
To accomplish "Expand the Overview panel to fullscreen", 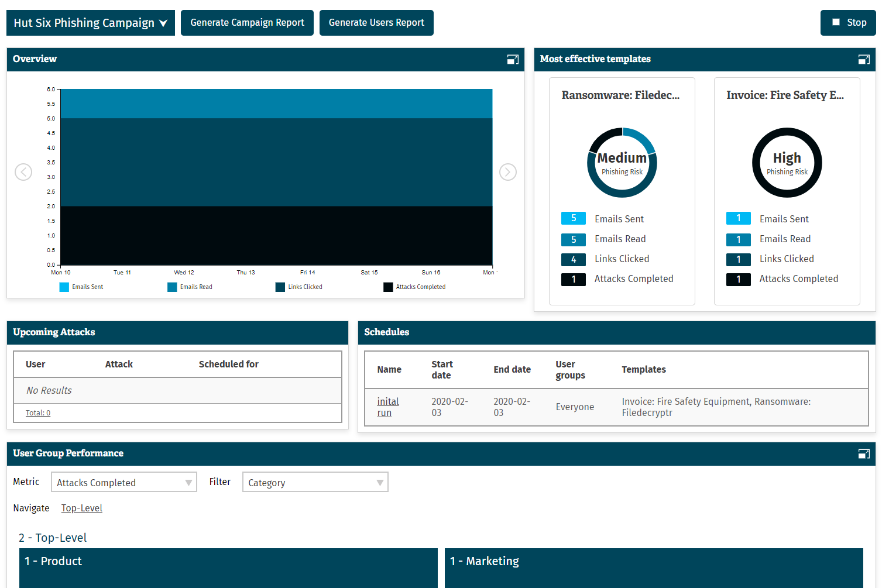I will pyautogui.click(x=513, y=59).
